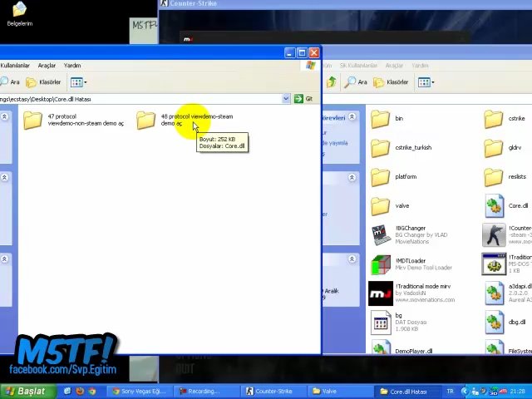Open the Başlat start menu
Image resolution: width=532 pixels, height=399 pixels.
[27, 392]
